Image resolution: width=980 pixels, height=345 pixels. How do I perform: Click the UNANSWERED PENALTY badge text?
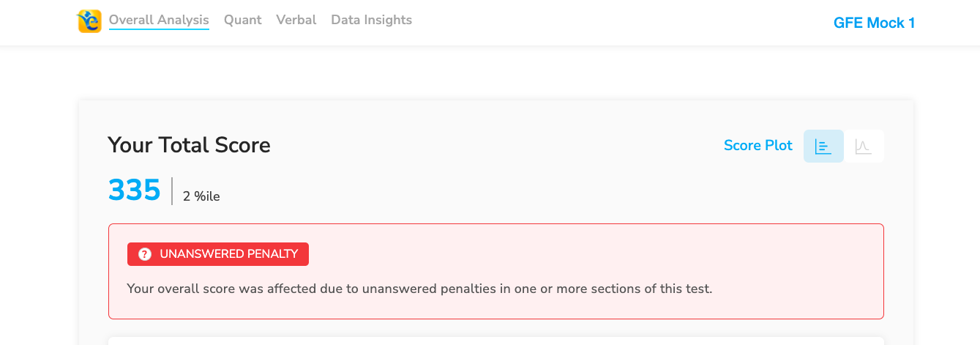[x=228, y=254]
